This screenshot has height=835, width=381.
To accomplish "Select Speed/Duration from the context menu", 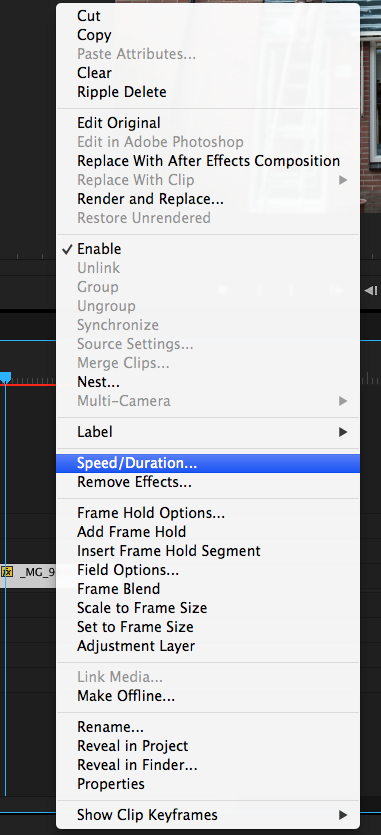I will coord(208,463).
